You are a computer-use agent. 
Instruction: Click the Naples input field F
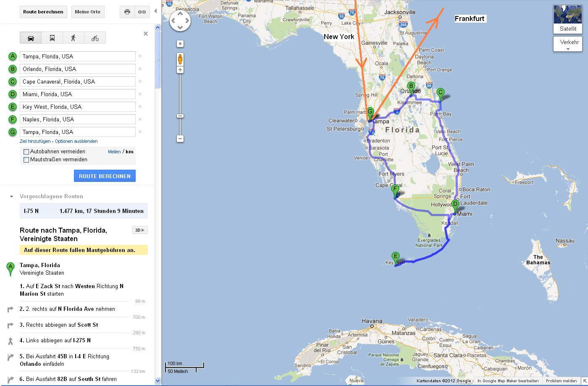78,119
